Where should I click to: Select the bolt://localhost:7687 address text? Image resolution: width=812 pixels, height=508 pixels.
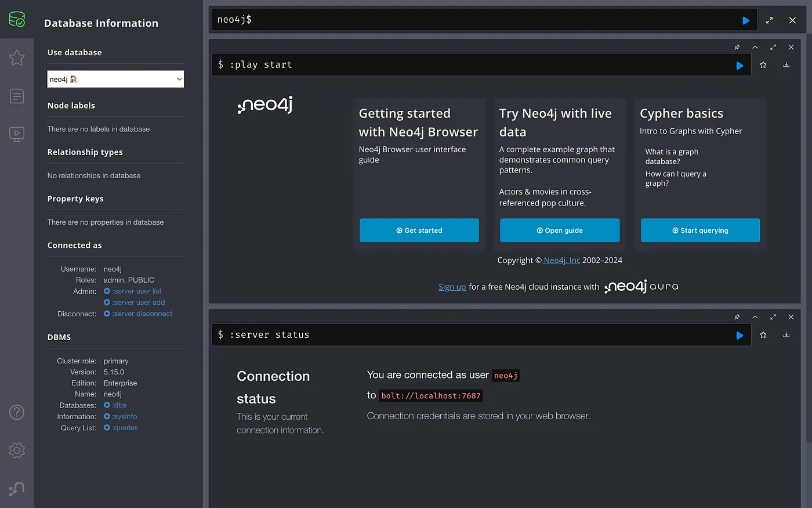(431, 396)
